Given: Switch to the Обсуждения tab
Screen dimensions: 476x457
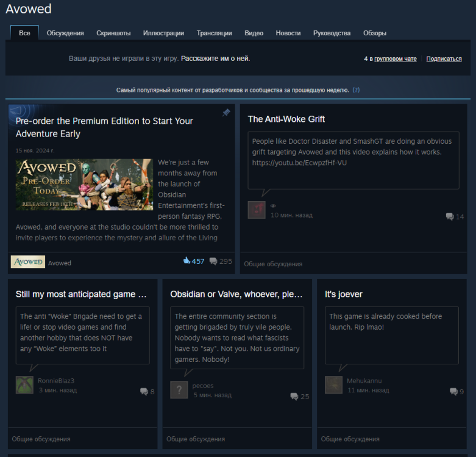Looking at the screenshot, I should (x=65, y=33).
